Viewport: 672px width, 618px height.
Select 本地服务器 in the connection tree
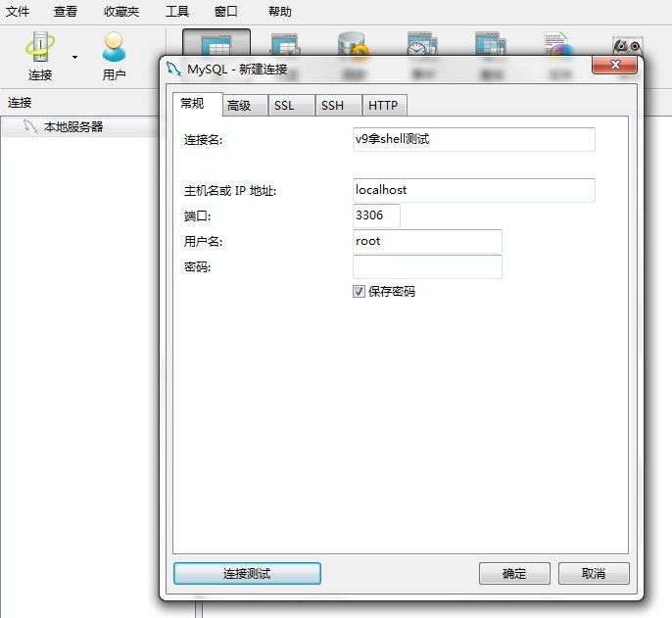click(x=73, y=127)
